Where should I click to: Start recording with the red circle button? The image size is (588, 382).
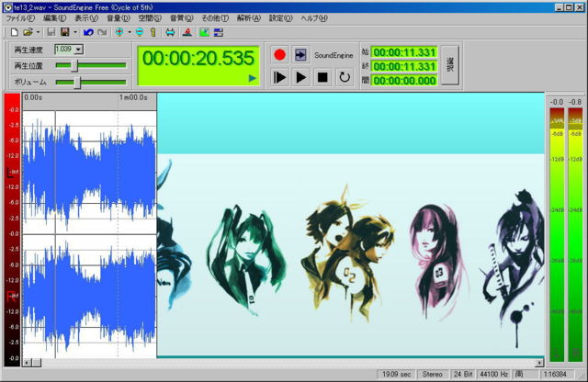[279, 55]
